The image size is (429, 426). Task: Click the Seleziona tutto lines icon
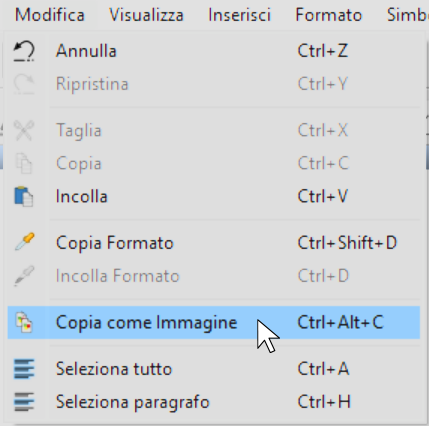(24, 369)
